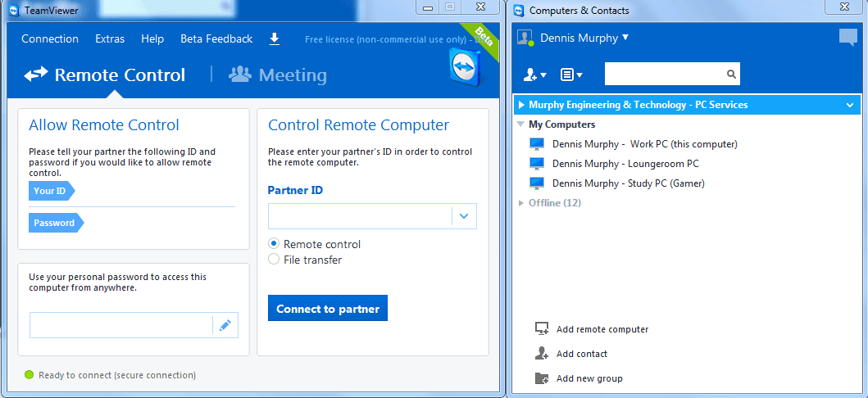
Task: Click the Connect to partner button
Action: (328, 309)
